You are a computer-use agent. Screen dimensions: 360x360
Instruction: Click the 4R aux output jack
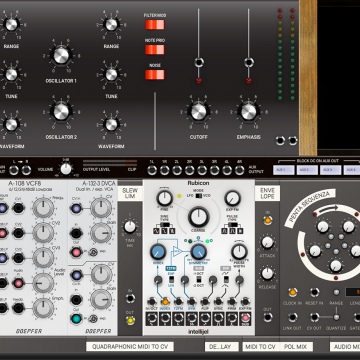[x=239, y=170]
